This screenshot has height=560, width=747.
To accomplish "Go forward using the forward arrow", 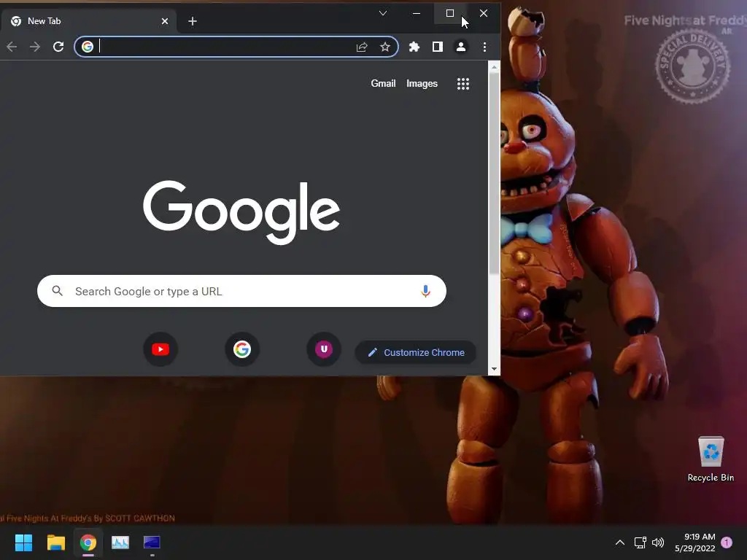I will pos(35,47).
